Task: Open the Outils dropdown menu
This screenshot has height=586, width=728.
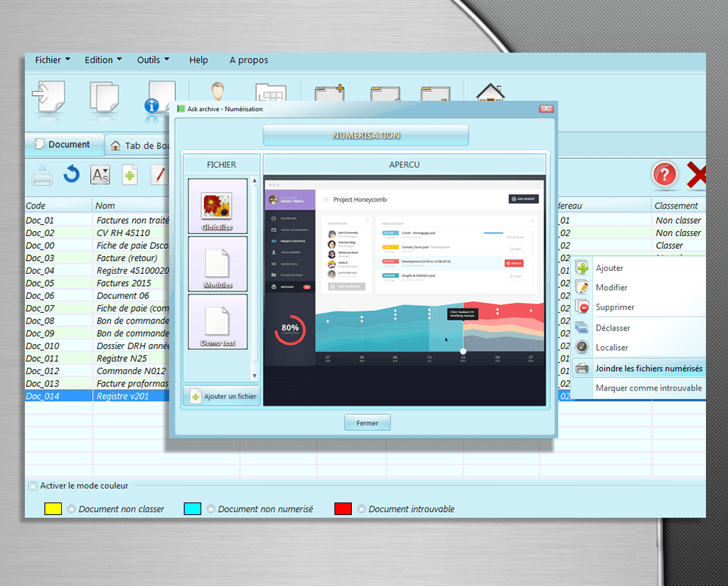Action: (x=153, y=60)
